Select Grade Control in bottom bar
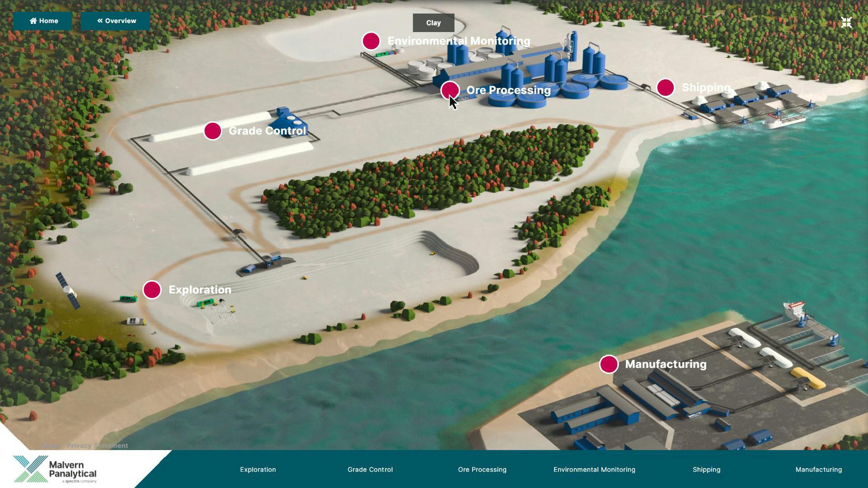 click(370, 469)
